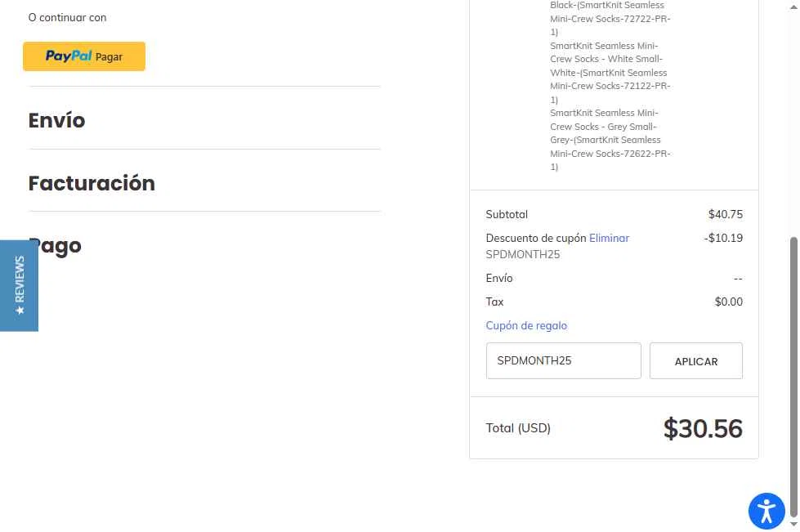Click the page vertical scrollbar thumb

click(793, 377)
